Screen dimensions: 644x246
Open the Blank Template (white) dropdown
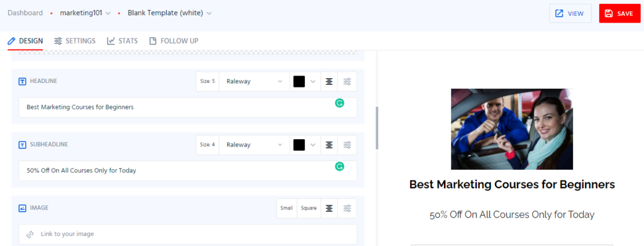point(170,13)
